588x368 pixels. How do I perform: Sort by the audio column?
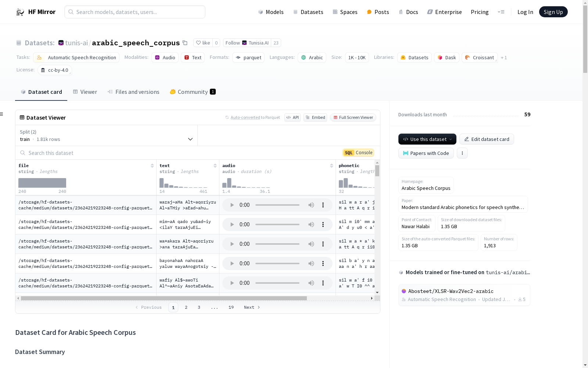331,166
